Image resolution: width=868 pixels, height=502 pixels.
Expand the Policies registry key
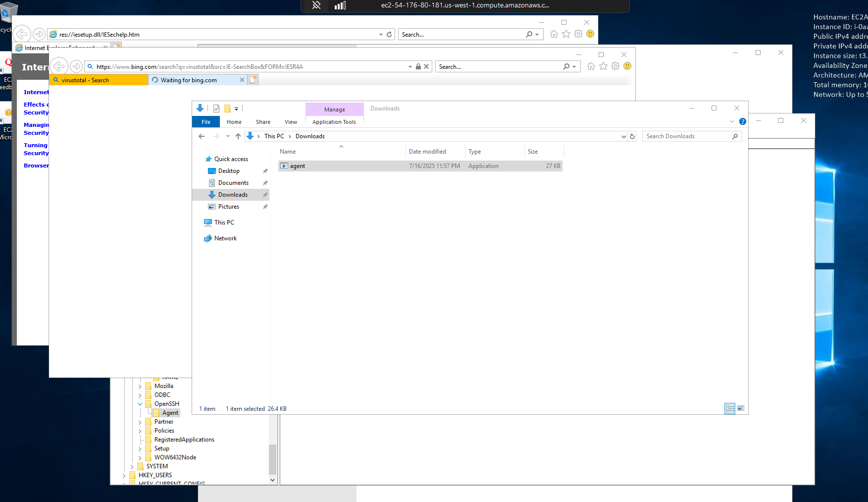pyautogui.click(x=140, y=431)
